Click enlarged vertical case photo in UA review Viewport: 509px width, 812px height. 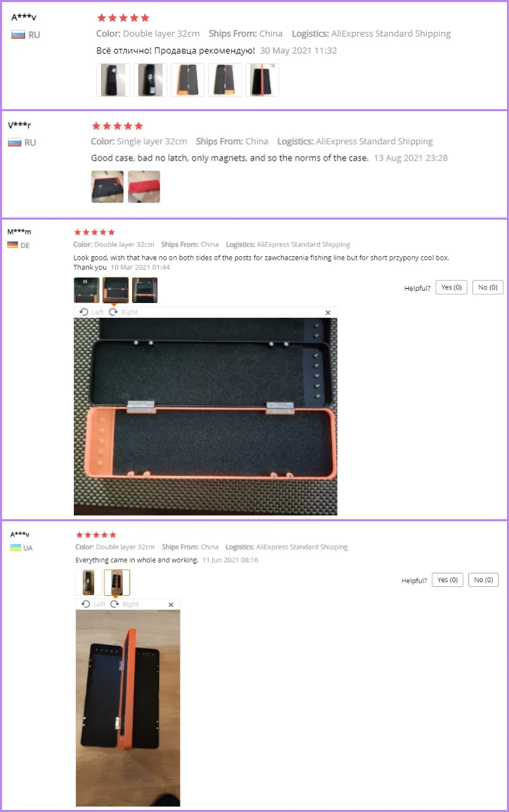128,708
